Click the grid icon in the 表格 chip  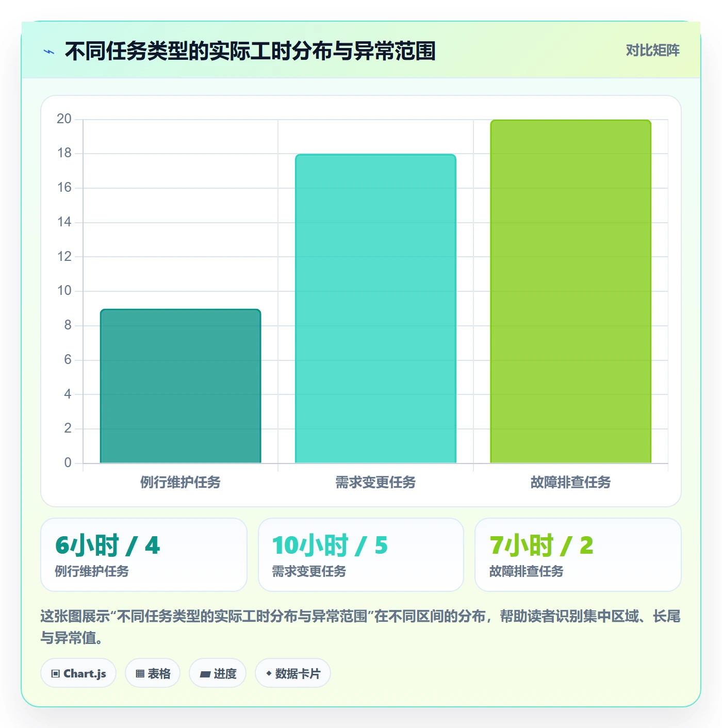(x=140, y=674)
